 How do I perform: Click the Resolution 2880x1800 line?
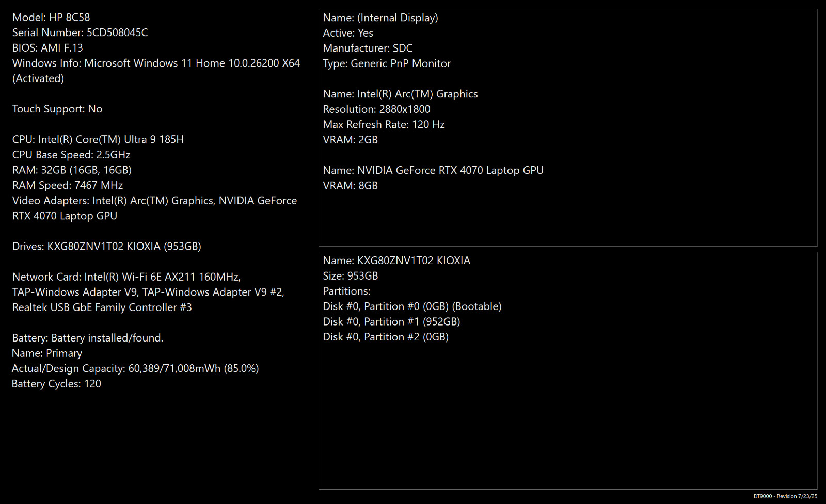tap(377, 109)
